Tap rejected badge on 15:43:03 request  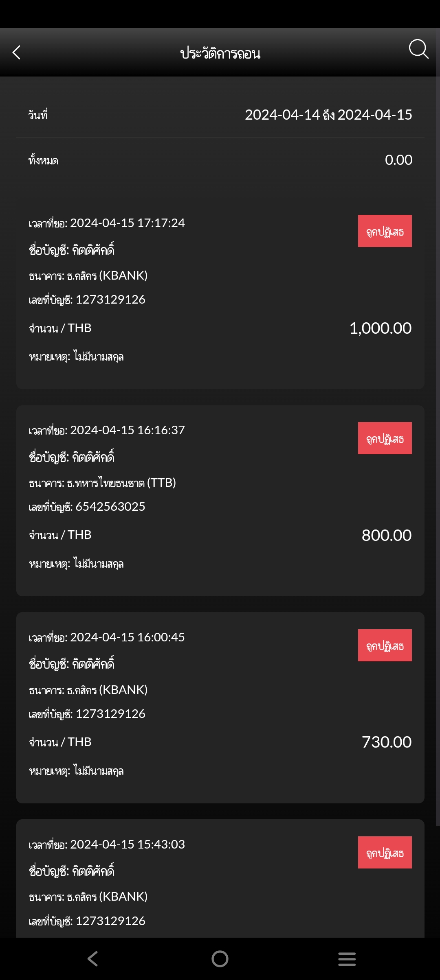(x=385, y=853)
